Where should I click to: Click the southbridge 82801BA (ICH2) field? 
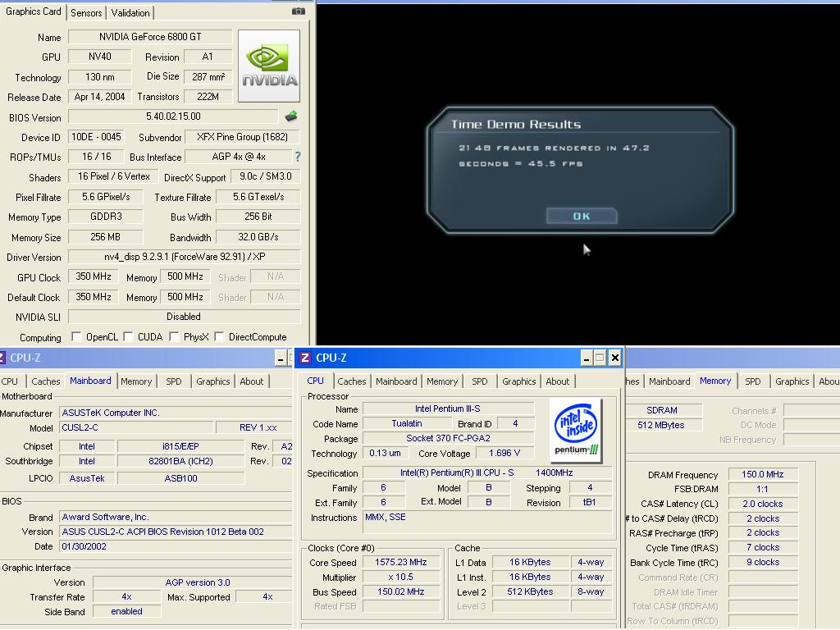180,461
